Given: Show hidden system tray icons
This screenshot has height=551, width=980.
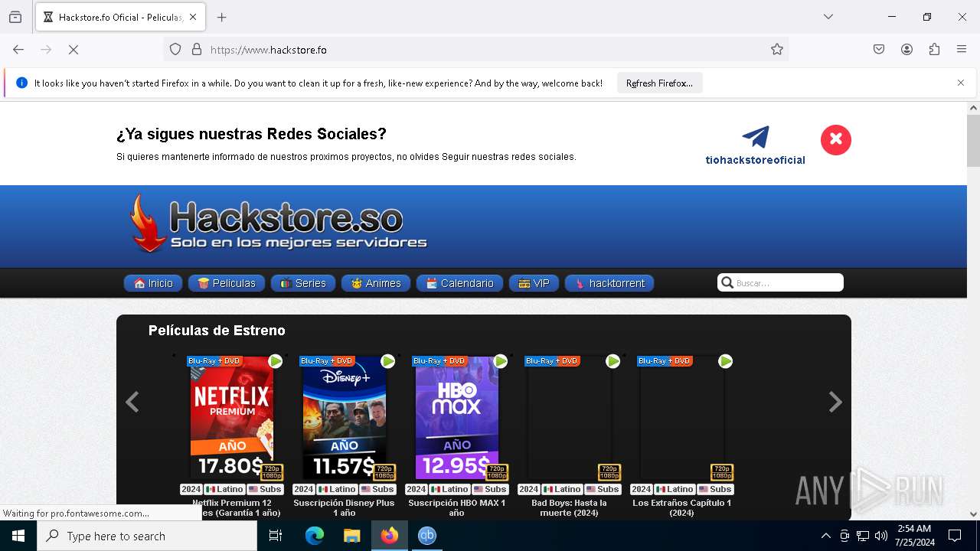Looking at the screenshot, I should (825, 536).
